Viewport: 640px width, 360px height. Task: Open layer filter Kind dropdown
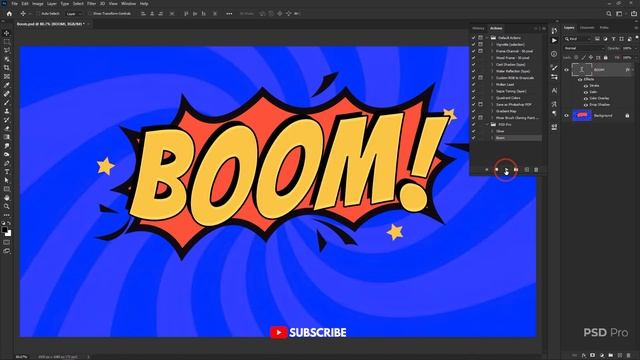pos(578,39)
